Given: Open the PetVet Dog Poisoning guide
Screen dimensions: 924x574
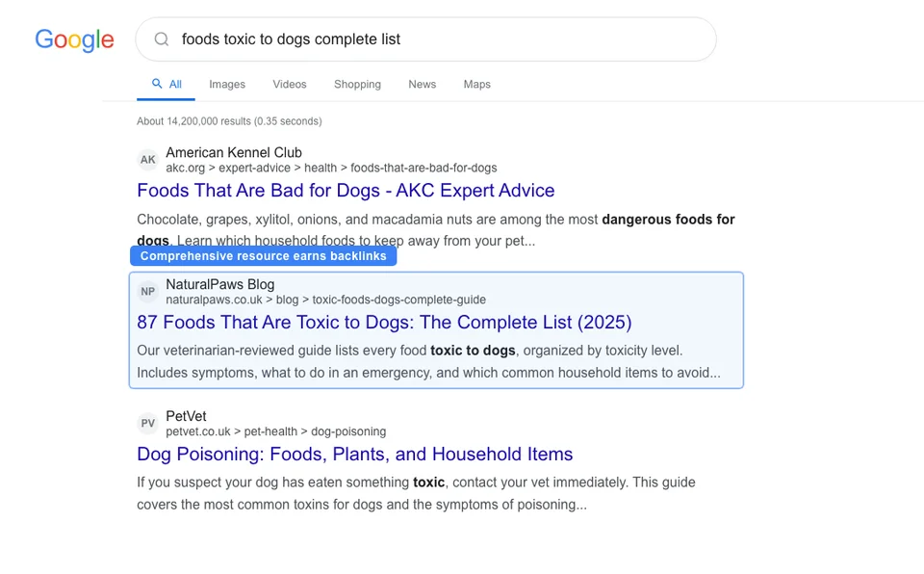Looking at the screenshot, I should tap(355, 454).
